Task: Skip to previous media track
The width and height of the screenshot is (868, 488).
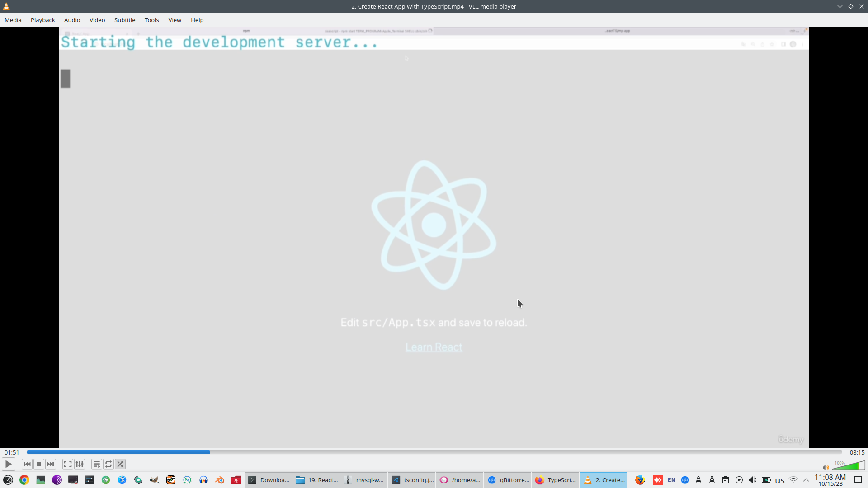Action: click(x=27, y=464)
